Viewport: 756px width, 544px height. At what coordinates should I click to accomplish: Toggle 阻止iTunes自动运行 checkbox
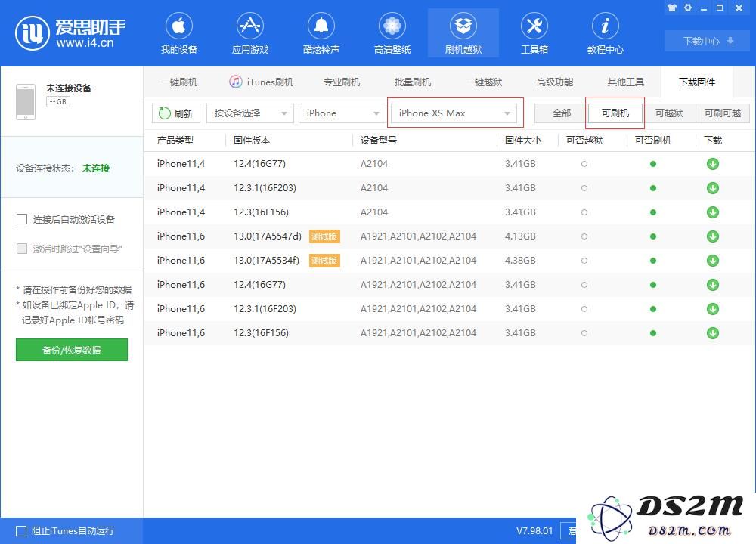click(x=21, y=531)
